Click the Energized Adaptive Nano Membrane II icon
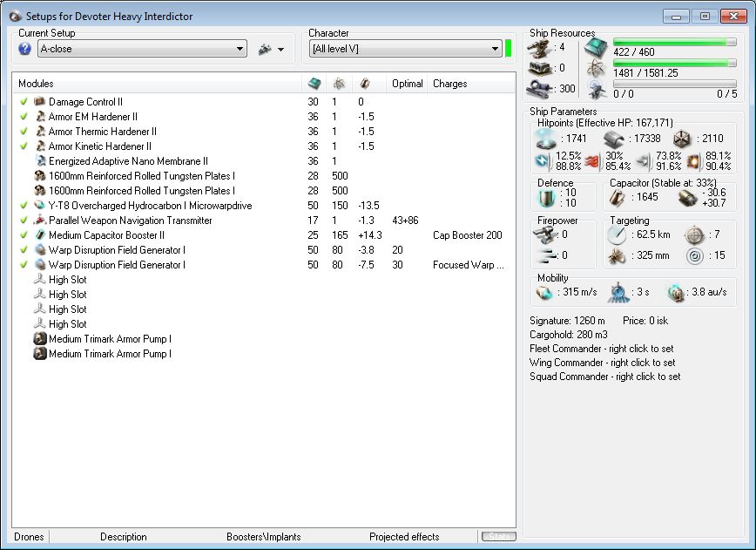 coord(40,160)
